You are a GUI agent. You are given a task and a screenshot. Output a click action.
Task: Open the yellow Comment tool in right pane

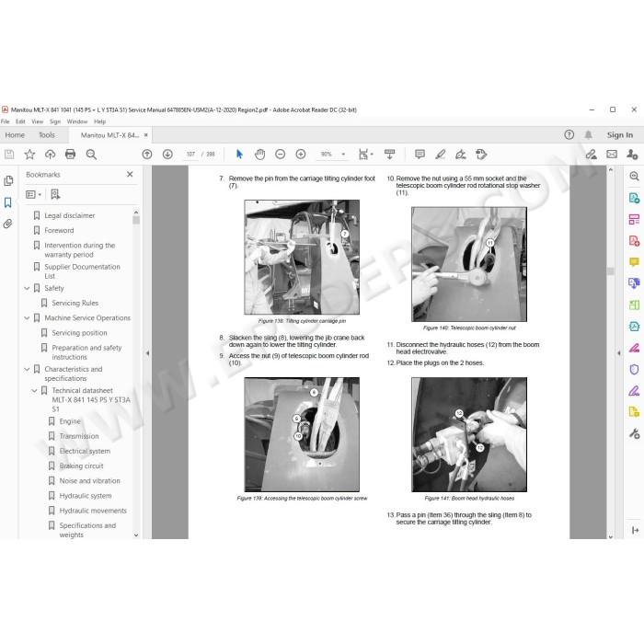[x=634, y=261]
